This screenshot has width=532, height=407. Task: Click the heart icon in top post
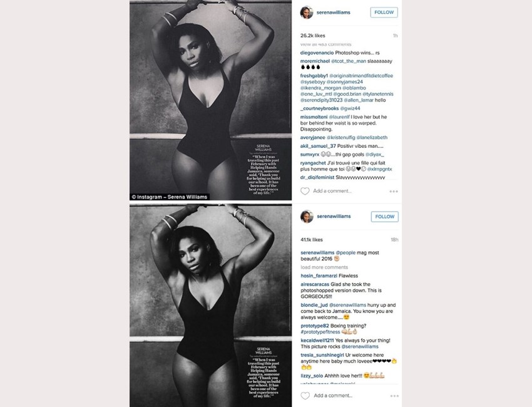305,191
